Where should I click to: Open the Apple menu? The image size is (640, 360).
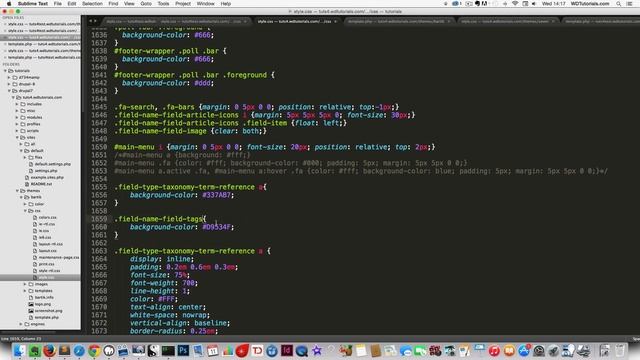pyautogui.click(x=9, y=4)
